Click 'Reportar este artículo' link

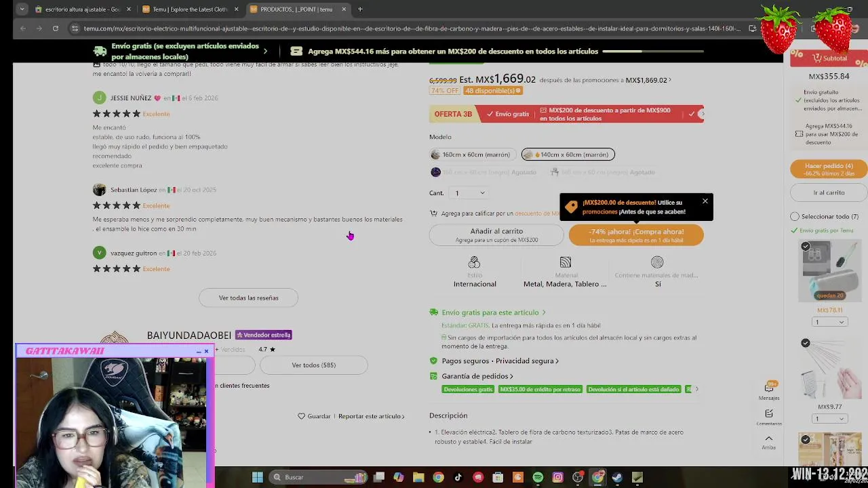click(371, 416)
